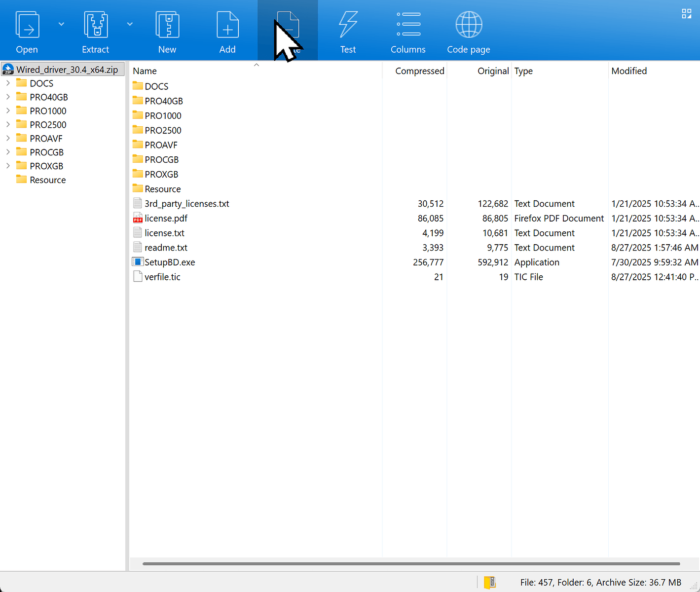
Task: Open the Extract dropdown arrow
Action: tap(129, 24)
